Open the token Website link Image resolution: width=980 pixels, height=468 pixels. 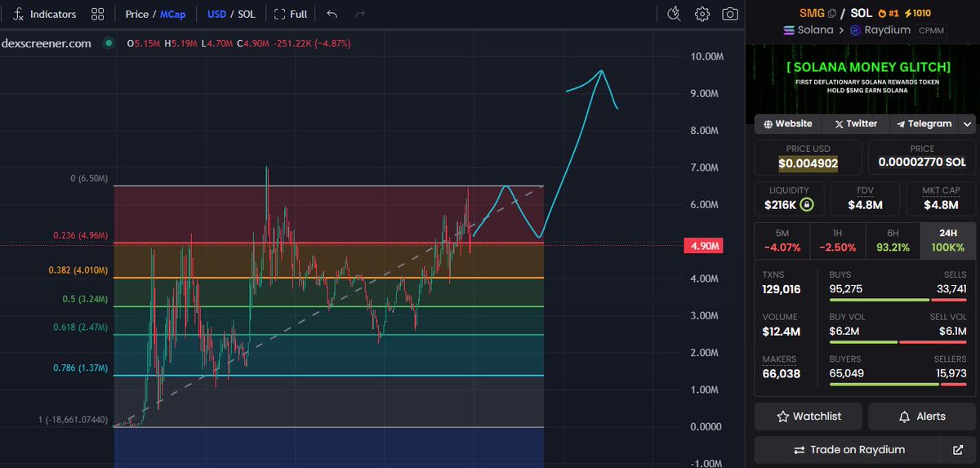pyautogui.click(x=787, y=124)
